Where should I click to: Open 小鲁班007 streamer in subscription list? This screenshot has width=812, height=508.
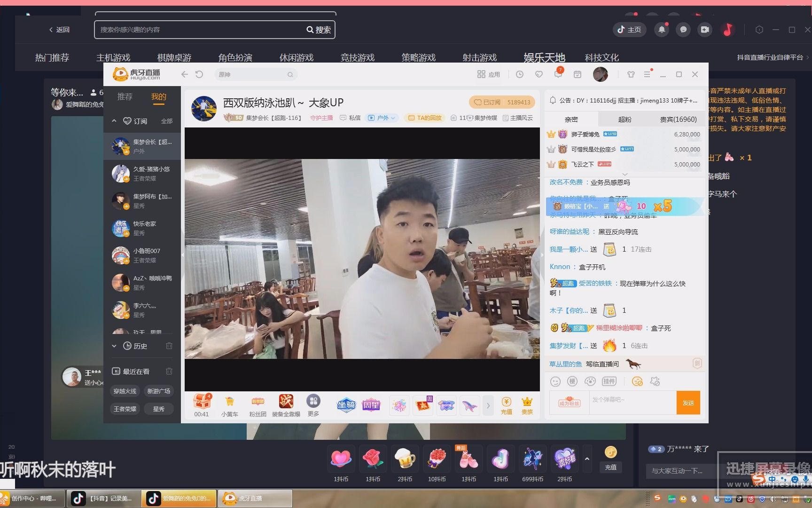pyautogui.click(x=142, y=255)
